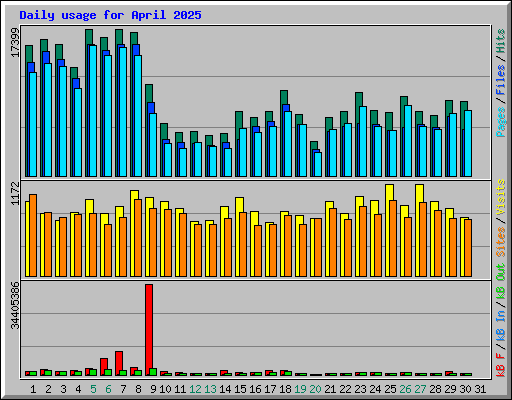512x400 pixels.
Task: Click the orange Sites bar on day 1
Action: click(x=33, y=235)
